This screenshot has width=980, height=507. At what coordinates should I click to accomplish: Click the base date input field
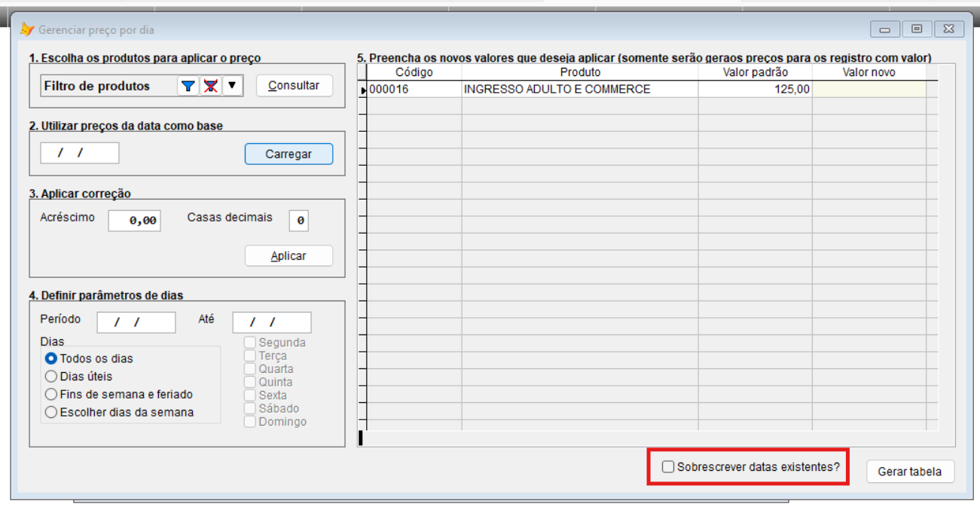click(x=79, y=153)
